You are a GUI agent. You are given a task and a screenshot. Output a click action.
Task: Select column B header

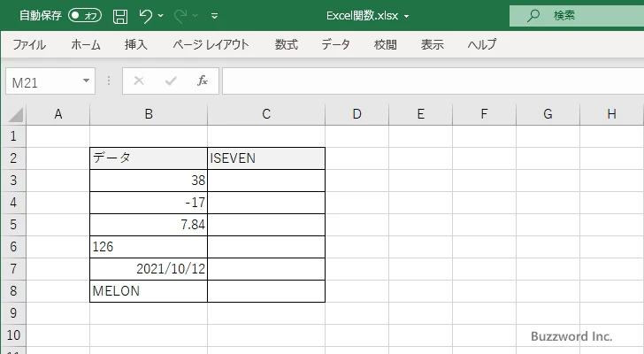click(149, 114)
